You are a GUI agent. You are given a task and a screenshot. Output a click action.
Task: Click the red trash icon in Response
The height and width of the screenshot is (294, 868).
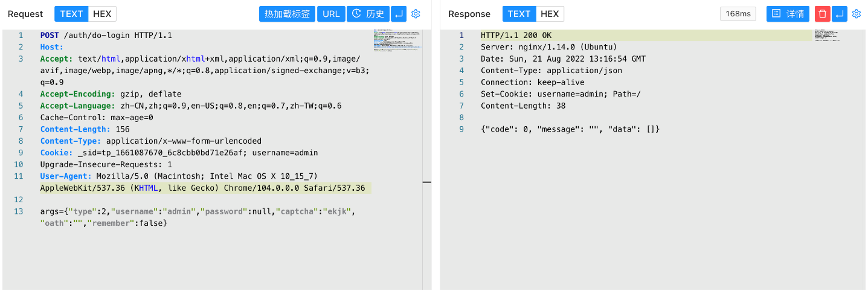[x=822, y=14]
